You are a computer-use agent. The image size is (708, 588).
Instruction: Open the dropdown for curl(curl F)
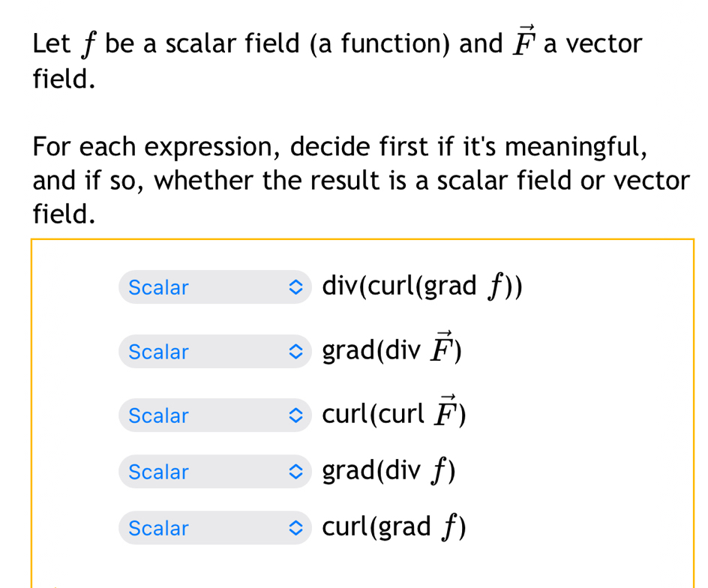pos(214,415)
